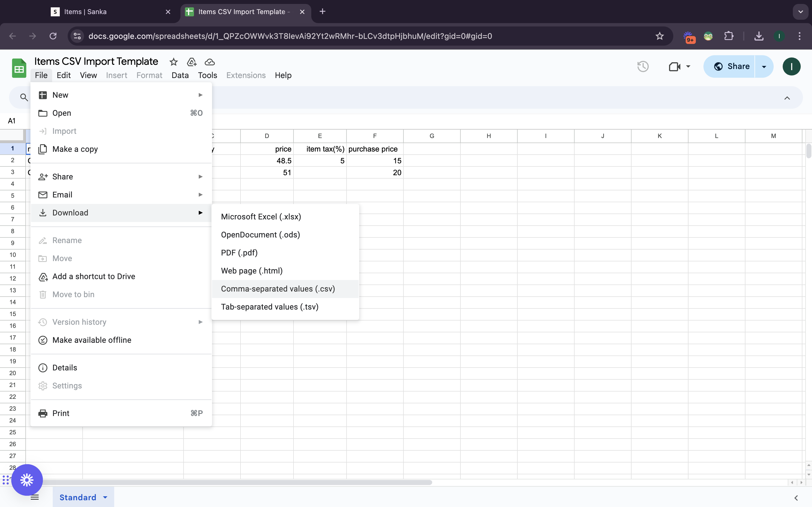This screenshot has width=812, height=507.
Task: Choose Comma-separated values (.csv) download
Action: (x=278, y=289)
